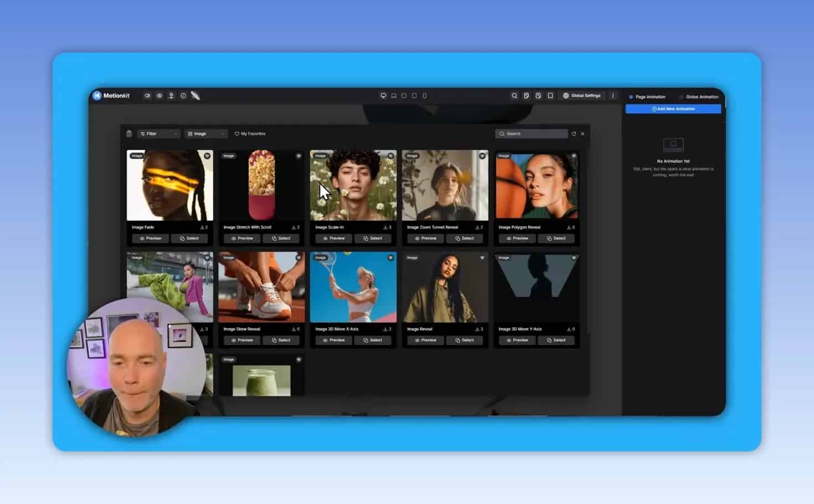Switch to the narrowest mobile device view
Image resolution: width=814 pixels, height=504 pixels.
click(425, 96)
